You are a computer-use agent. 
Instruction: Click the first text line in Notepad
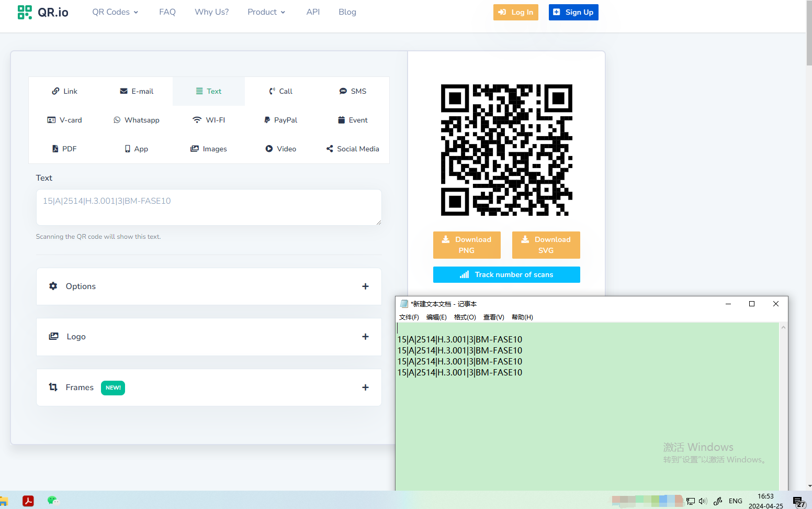click(x=460, y=339)
